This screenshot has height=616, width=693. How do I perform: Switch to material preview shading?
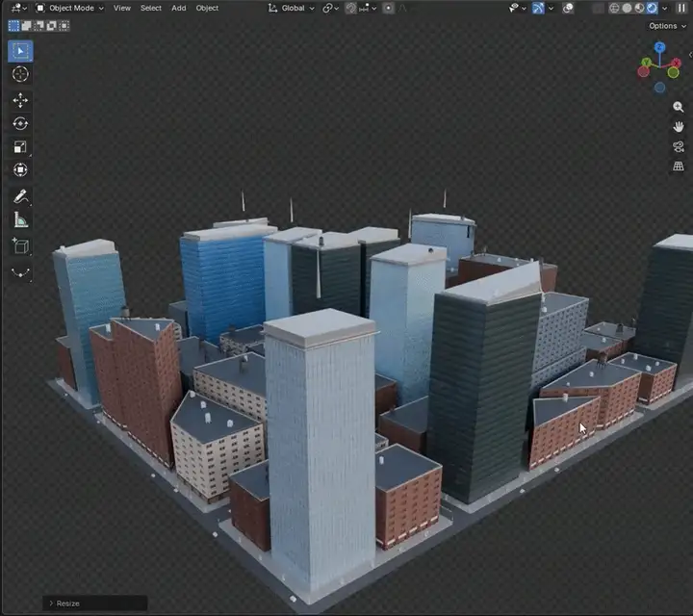(x=639, y=8)
